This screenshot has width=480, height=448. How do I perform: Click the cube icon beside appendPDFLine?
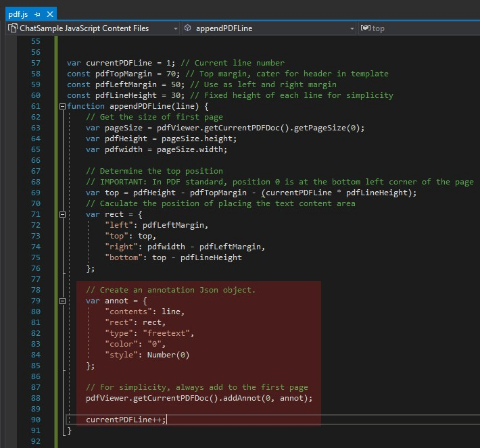coord(188,28)
